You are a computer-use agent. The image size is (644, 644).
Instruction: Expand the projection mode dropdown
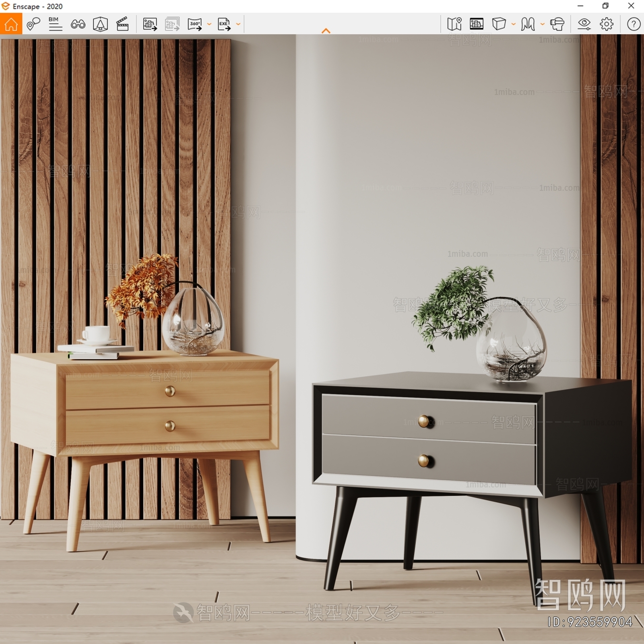coord(513,24)
